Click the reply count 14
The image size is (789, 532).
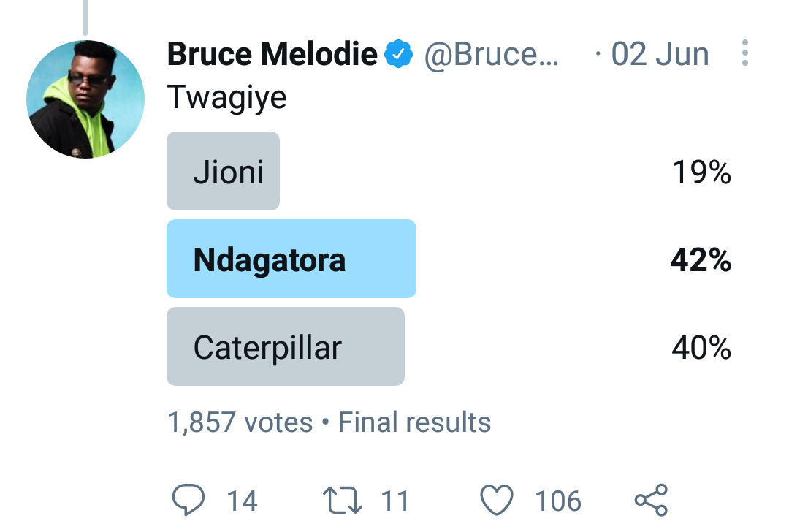click(x=242, y=501)
